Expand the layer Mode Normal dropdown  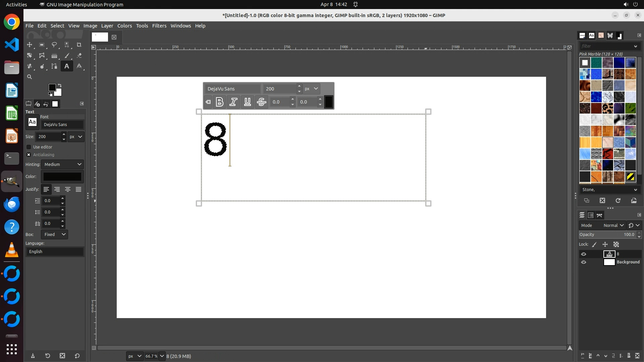pos(613,226)
